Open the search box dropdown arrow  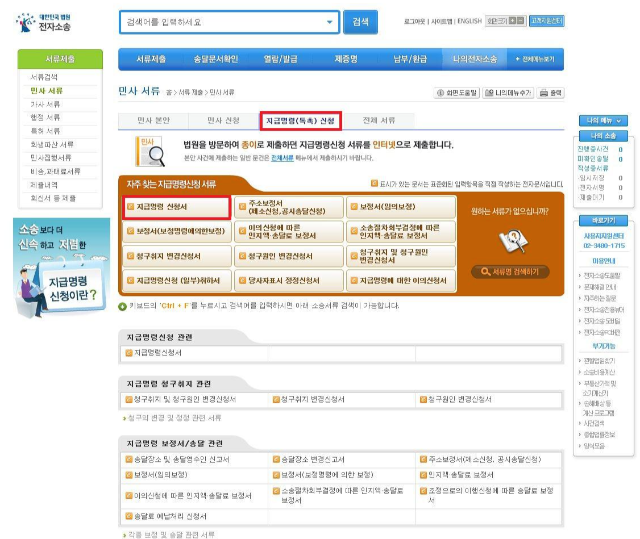click(329, 22)
